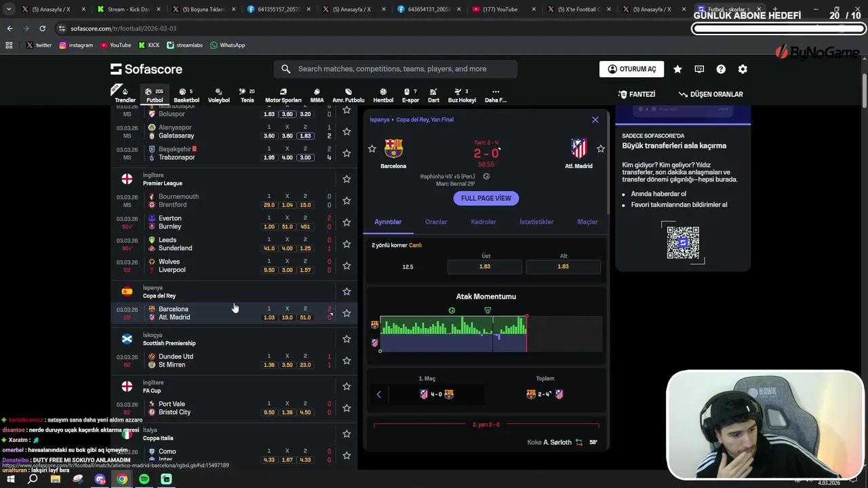Screen dimensions: 868x488
Task: Select the Ayrıntılar tab
Action: click(x=388, y=222)
